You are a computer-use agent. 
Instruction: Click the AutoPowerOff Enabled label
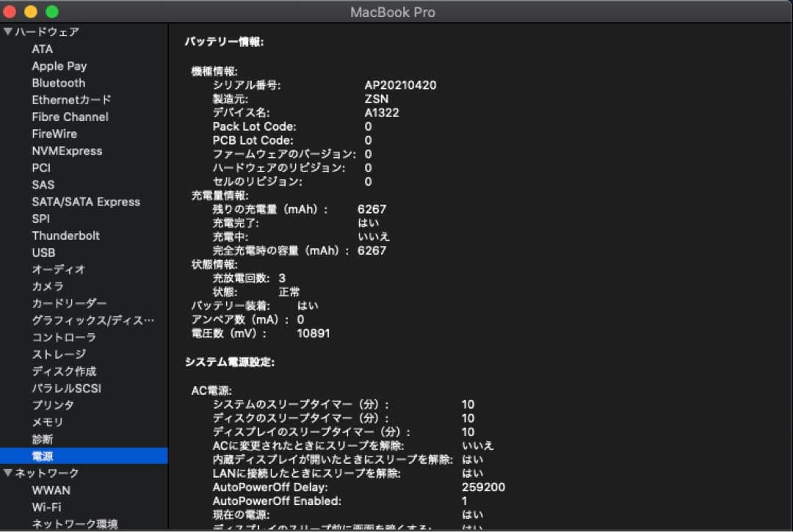pos(277,501)
